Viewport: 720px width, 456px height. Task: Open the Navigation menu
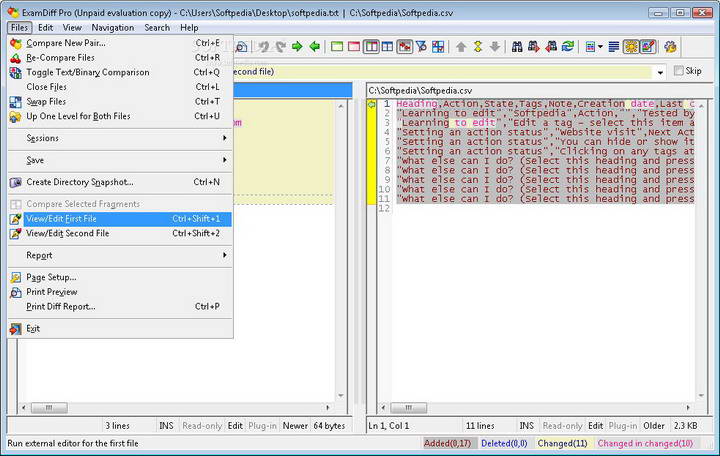[x=112, y=28]
